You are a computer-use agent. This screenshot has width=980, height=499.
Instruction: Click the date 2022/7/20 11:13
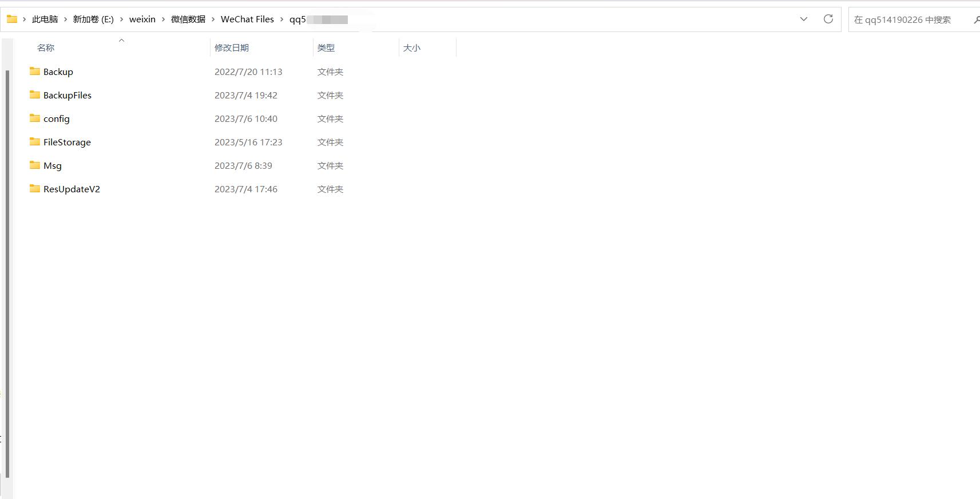[x=248, y=72]
